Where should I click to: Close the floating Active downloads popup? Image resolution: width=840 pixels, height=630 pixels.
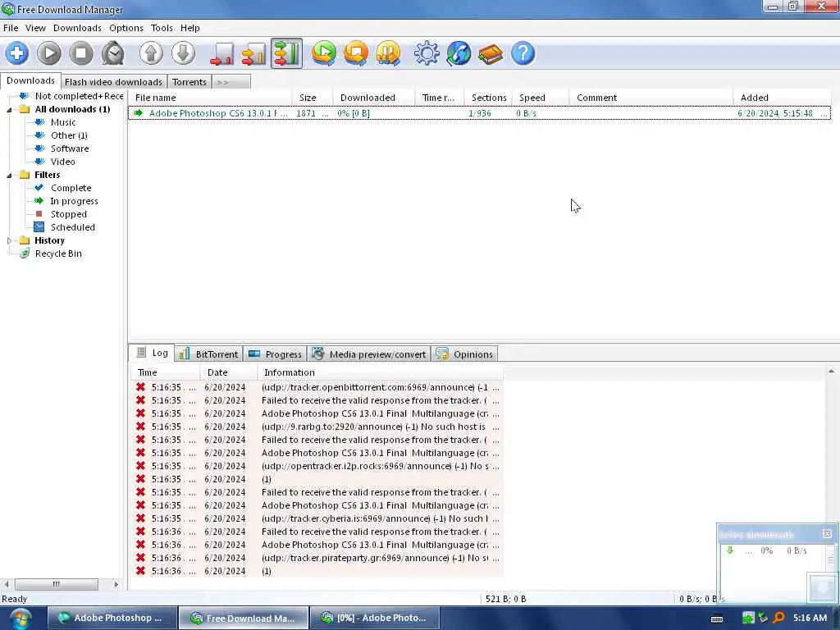coord(827,533)
